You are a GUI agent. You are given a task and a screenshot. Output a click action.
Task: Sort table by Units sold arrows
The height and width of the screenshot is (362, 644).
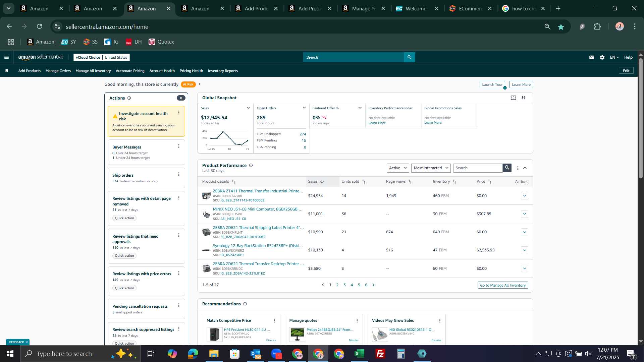[x=364, y=181]
